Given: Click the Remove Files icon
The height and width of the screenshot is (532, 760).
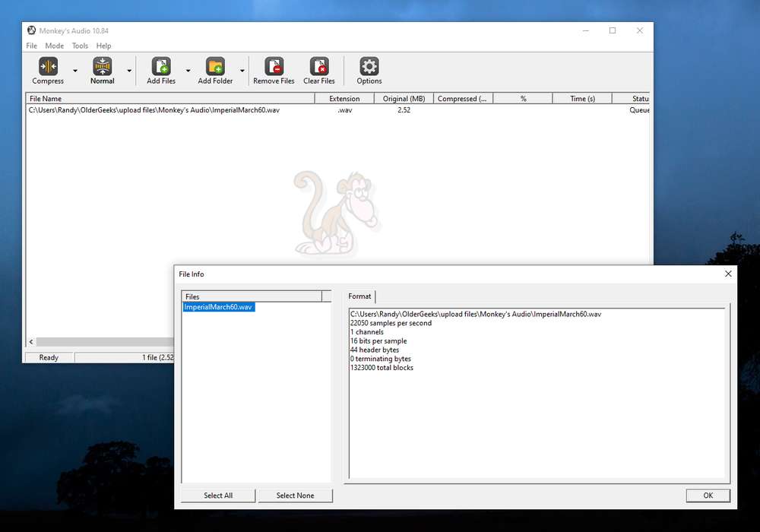Looking at the screenshot, I should [274, 66].
